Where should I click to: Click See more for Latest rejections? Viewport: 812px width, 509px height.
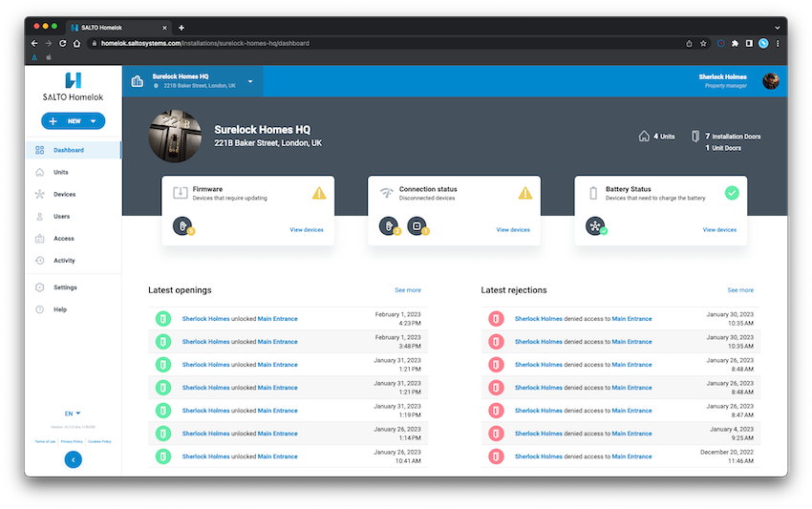click(x=740, y=290)
